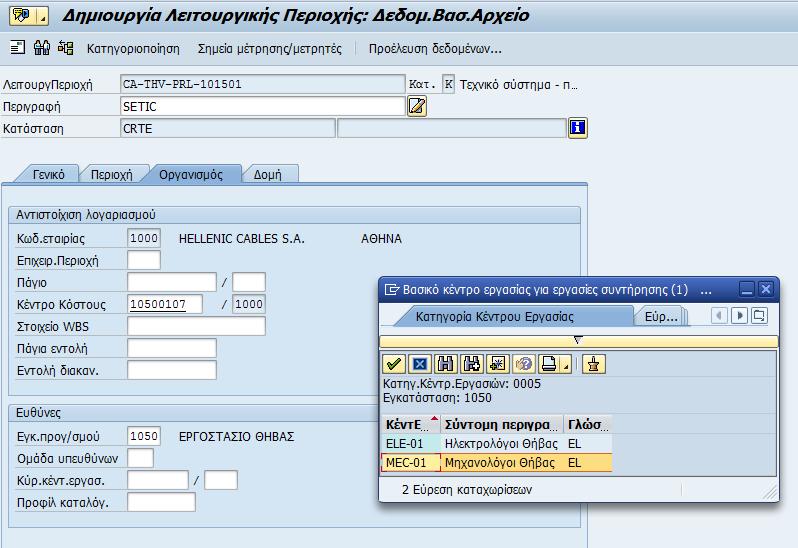The height and width of the screenshot is (548, 798).
Task: Click the Εγκ.προγ/σμού field 1050
Action: [144, 436]
